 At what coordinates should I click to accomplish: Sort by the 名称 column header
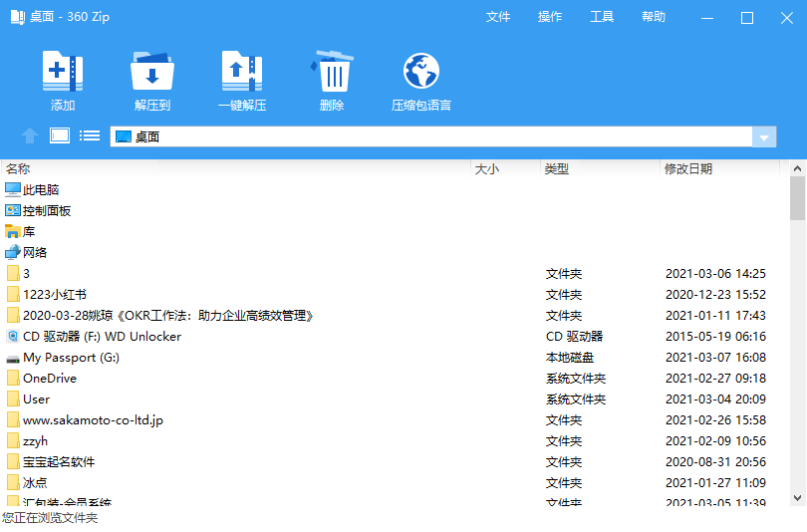[237, 168]
